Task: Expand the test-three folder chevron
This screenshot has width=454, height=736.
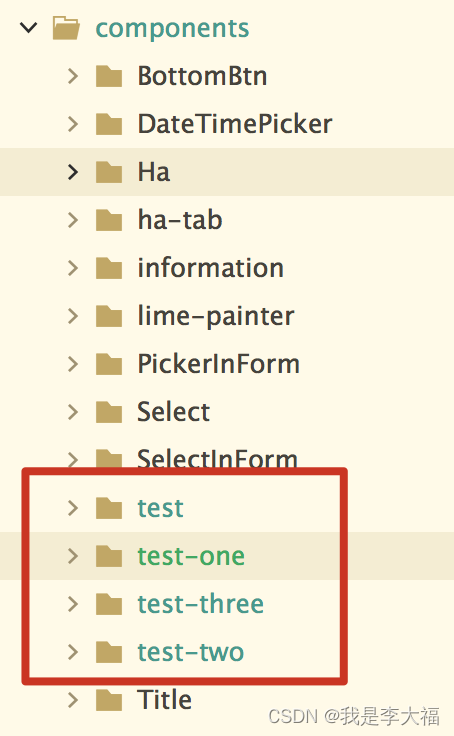Action: [x=73, y=604]
